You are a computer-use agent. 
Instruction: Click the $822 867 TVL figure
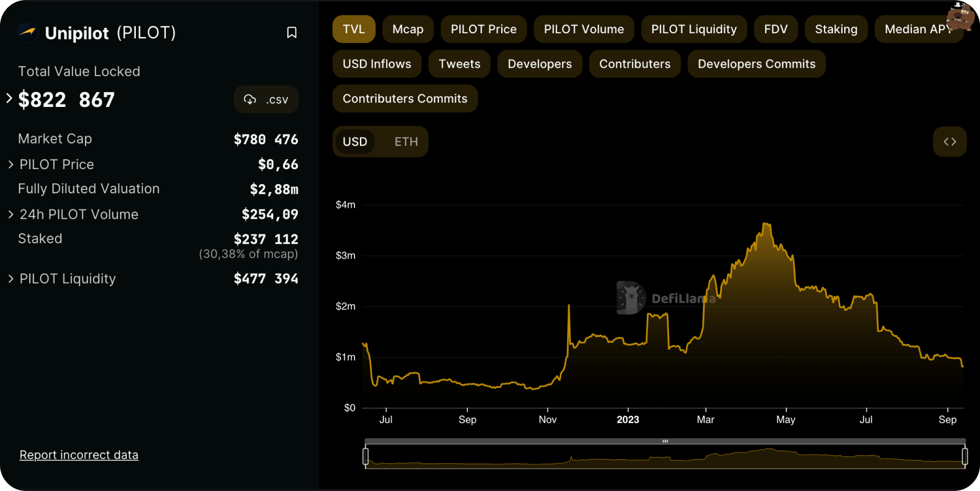[67, 100]
